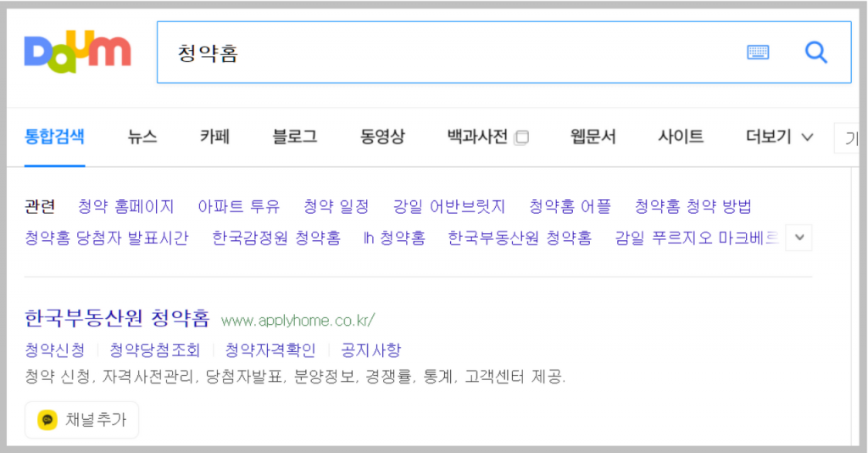Image resolution: width=868 pixels, height=453 pixels.
Task: Click related search 한국부동산원 청약홈 in second row
Action: [520, 238]
